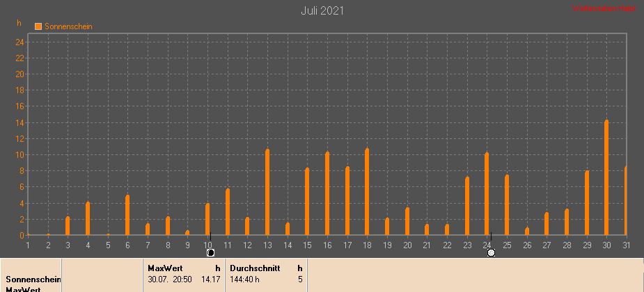Click the sunshine bar for day 11

[x=228, y=212]
